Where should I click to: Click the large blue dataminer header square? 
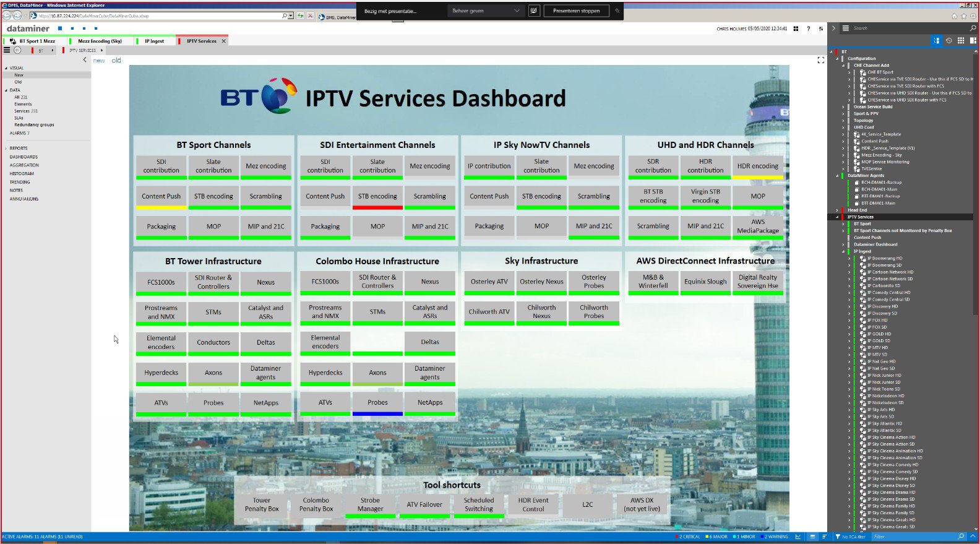point(60,28)
